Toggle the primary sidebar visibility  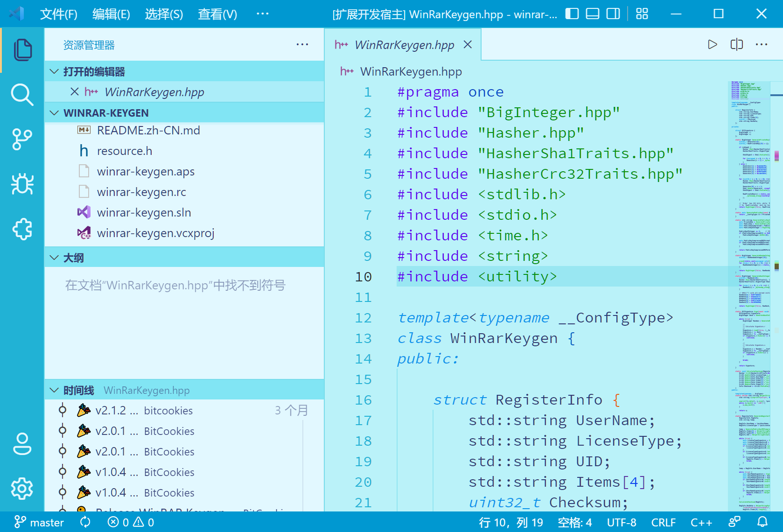pos(572,14)
